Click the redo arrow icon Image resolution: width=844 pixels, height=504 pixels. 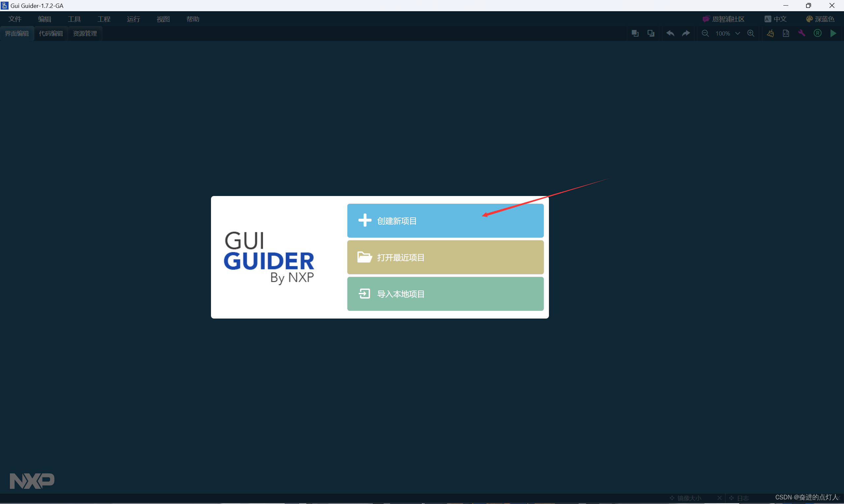(686, 33)
